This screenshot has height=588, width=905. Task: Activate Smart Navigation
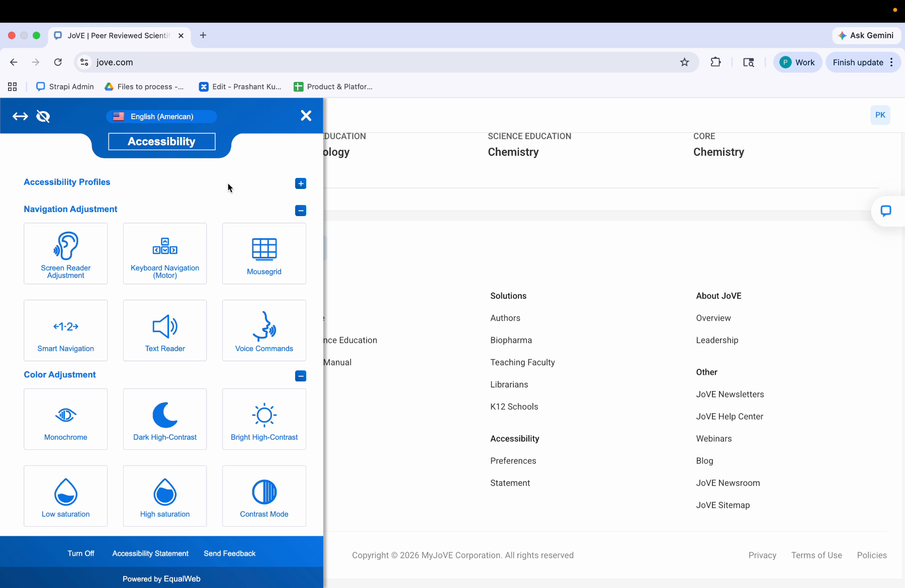66,331
